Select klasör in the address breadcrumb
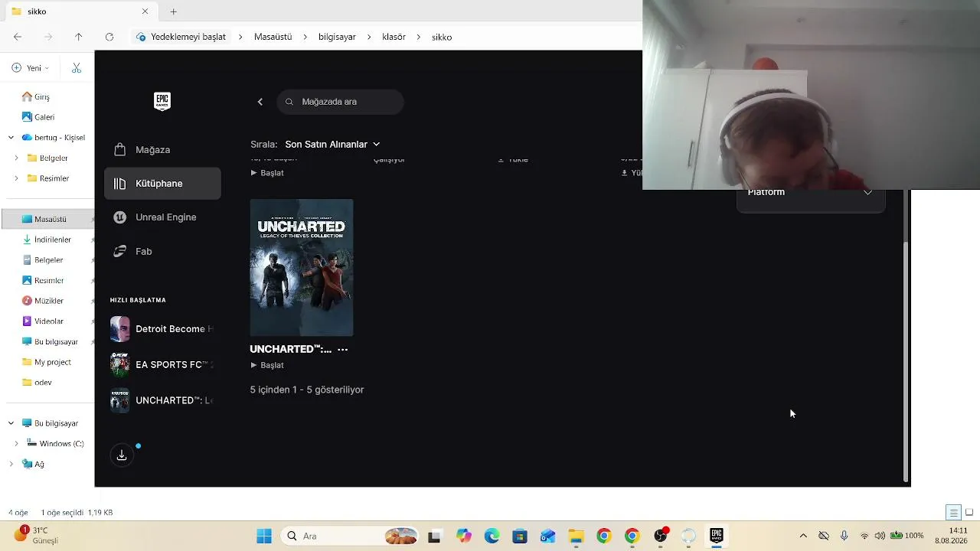The height and width of the screenshot is (551, 980). tap(394, 37)
